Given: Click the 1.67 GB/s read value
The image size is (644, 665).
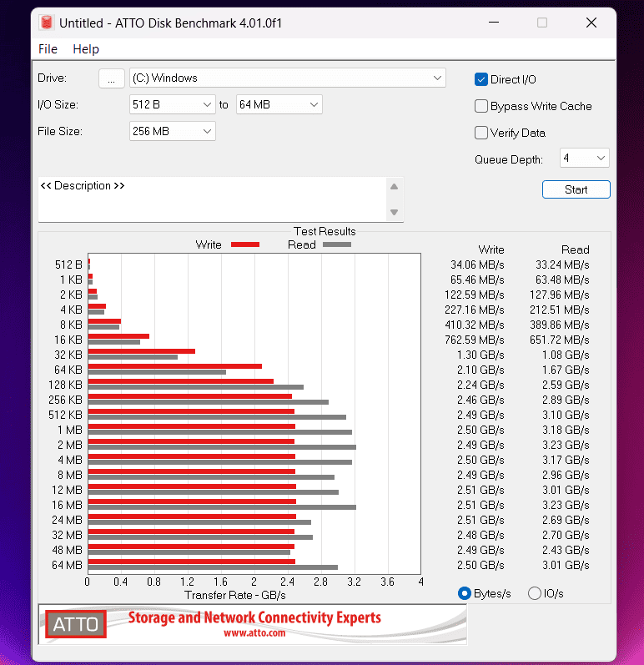Looking at the screenshot, I should pos(566,370).
